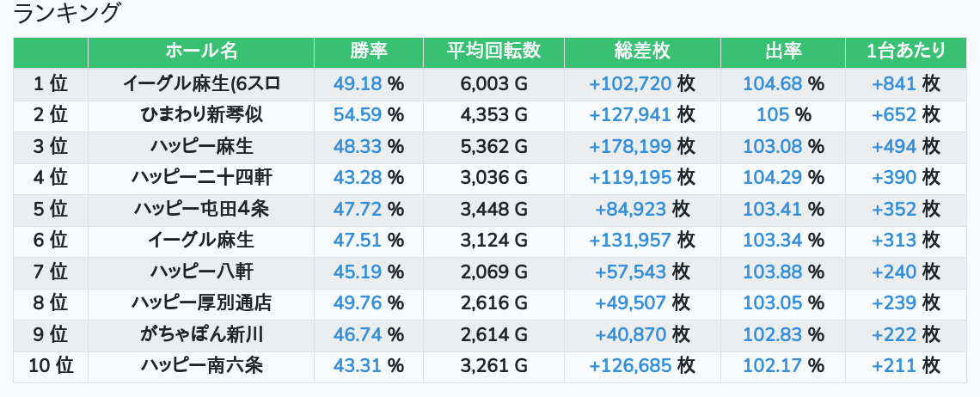Select the 総差枚 column header
Screen dimensions: 980x397
[x=642, y=52]
